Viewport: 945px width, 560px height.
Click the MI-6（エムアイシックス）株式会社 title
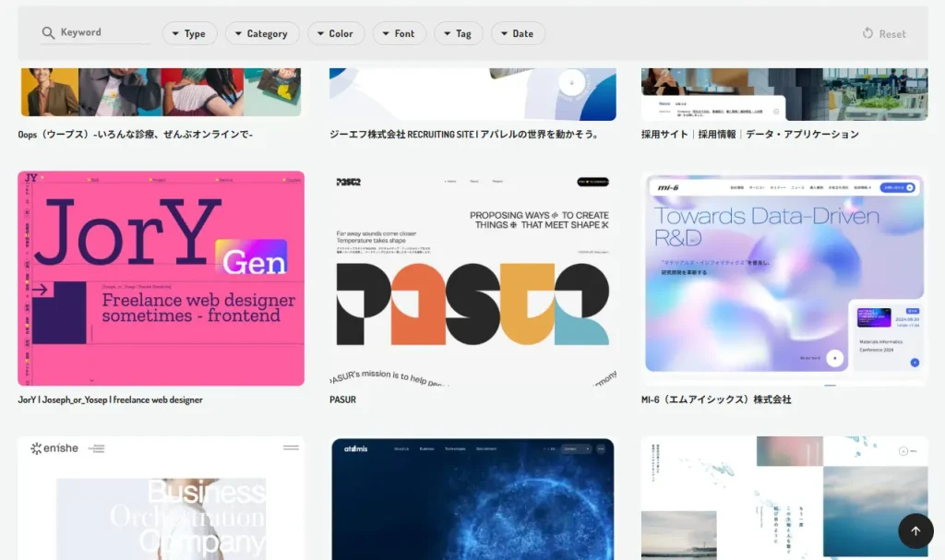coord(716,399)
